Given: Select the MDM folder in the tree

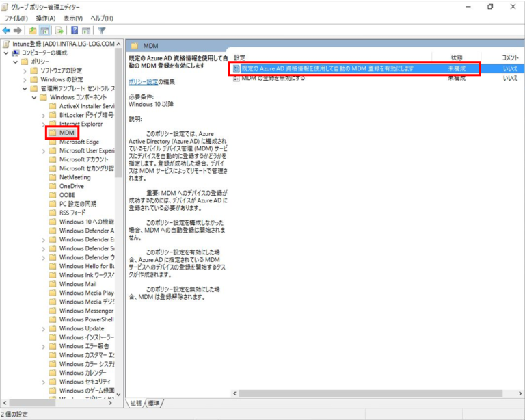Looking at the screenshot, I should point(66,133).
